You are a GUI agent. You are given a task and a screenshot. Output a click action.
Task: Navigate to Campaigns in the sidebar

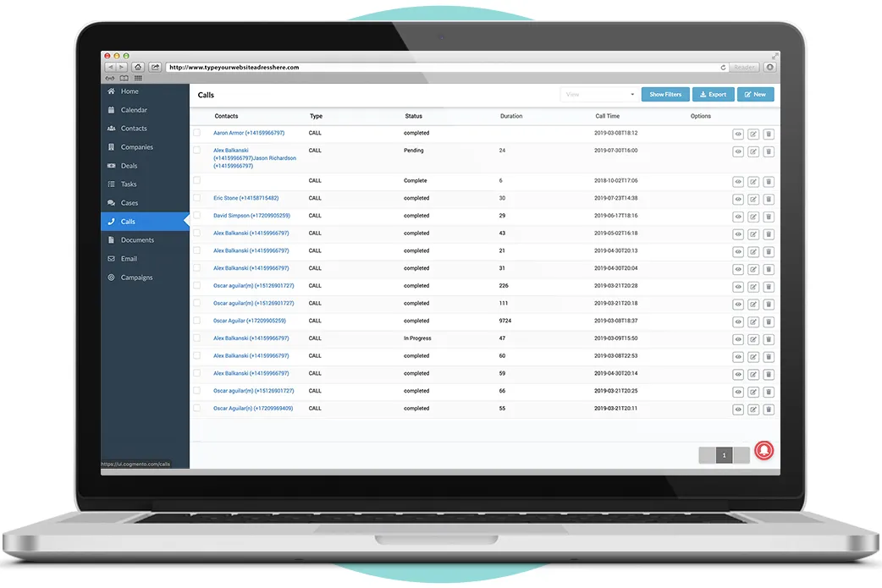[x=136, y=278]
